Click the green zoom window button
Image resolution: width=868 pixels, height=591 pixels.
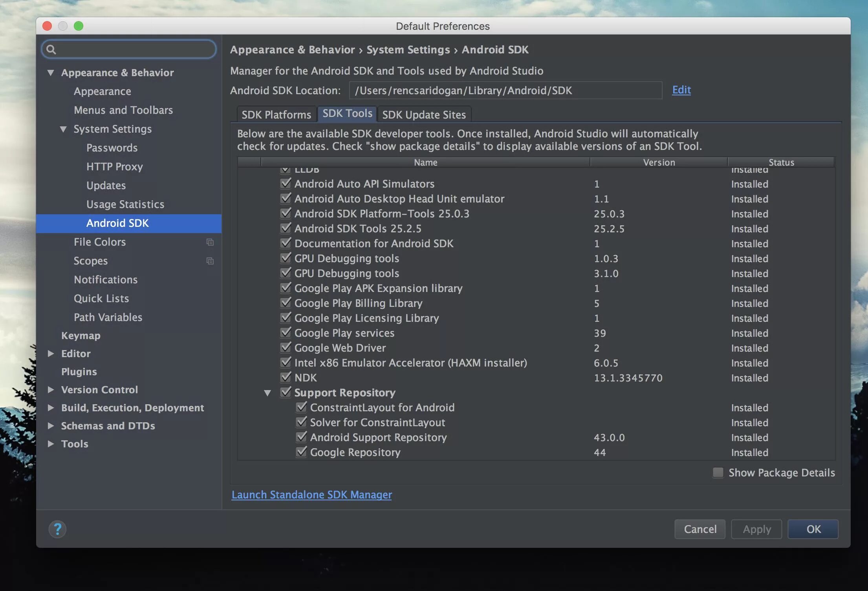[79, 26]
